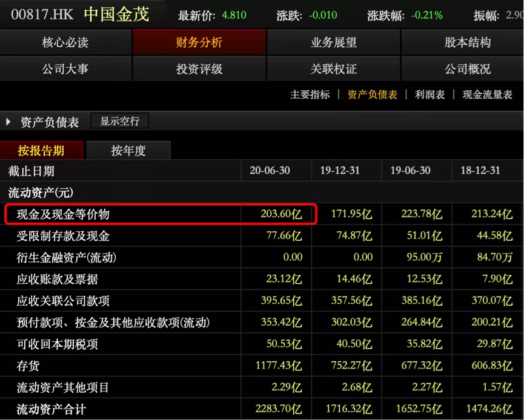Image resolution: width=524 pixels, height=420 pixels.
Task: Click the 1177.43亿 inventory value
Action: [x=279, y=366]
